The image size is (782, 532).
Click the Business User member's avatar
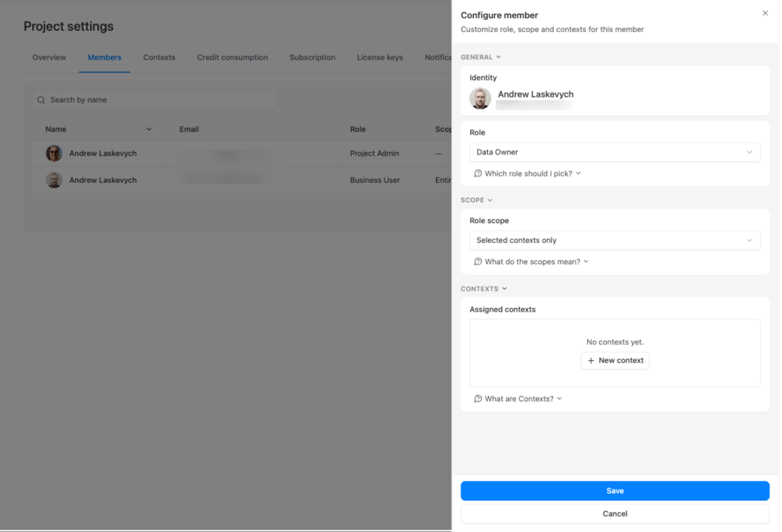54,180
